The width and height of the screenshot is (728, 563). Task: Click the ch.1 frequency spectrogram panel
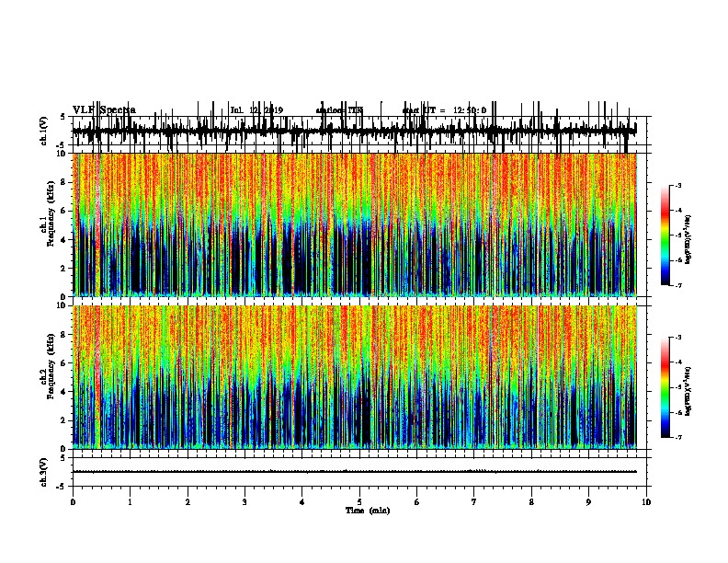[x=355, y=224]
